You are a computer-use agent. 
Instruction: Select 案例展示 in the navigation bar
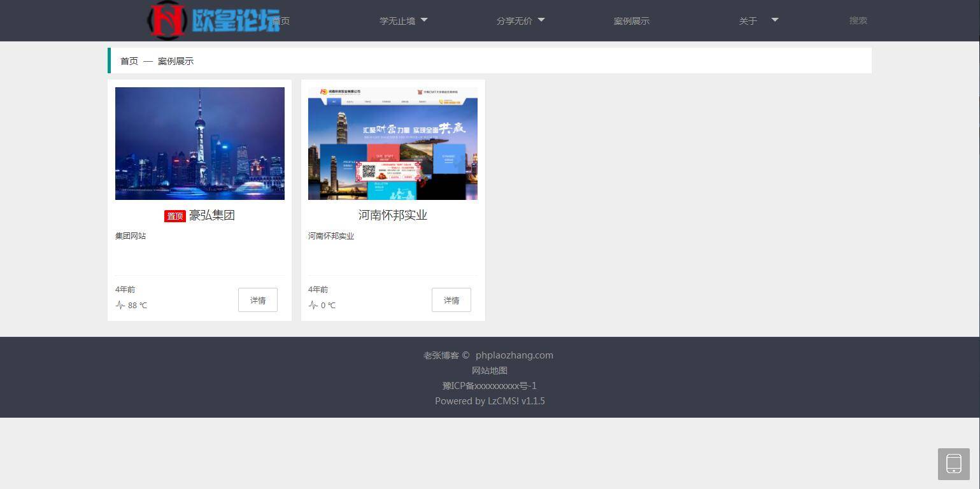[x=631, y=20]
